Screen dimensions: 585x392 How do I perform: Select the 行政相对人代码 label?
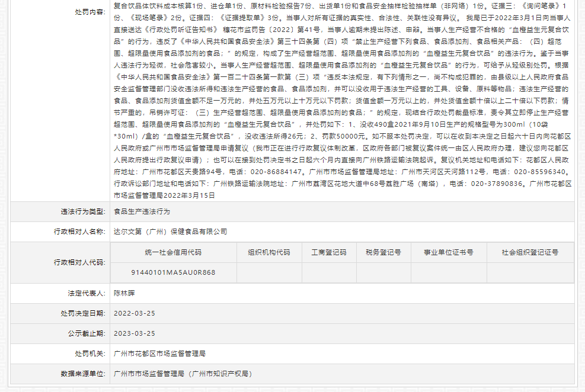click(80, 262)
